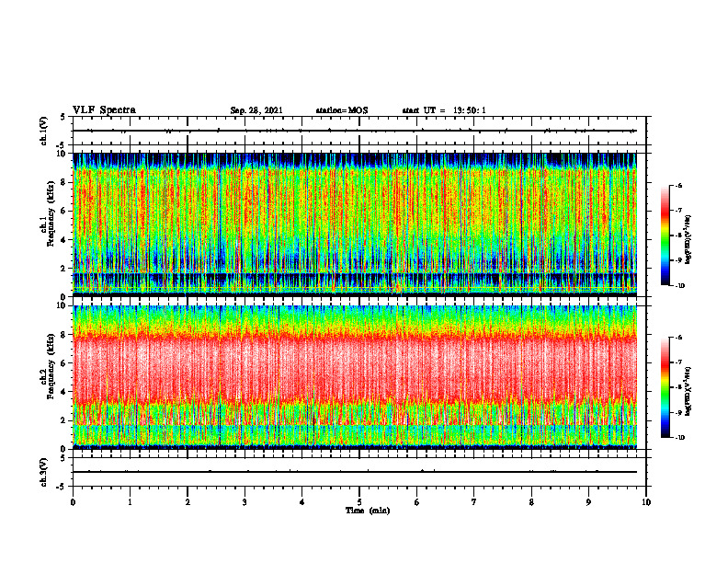Click time axis tick label "0"
This screenshot has height=563, width=728.
[73, 502]
